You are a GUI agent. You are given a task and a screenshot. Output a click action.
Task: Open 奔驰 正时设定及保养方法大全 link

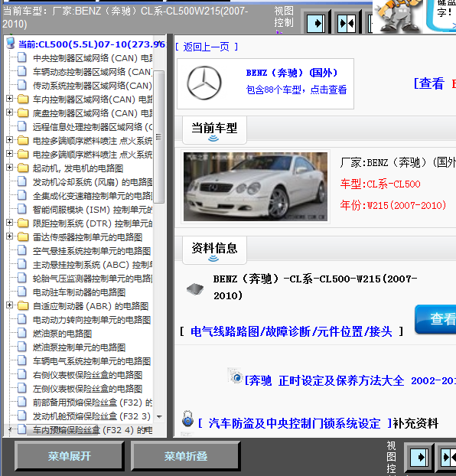click(x=350, y=380)
